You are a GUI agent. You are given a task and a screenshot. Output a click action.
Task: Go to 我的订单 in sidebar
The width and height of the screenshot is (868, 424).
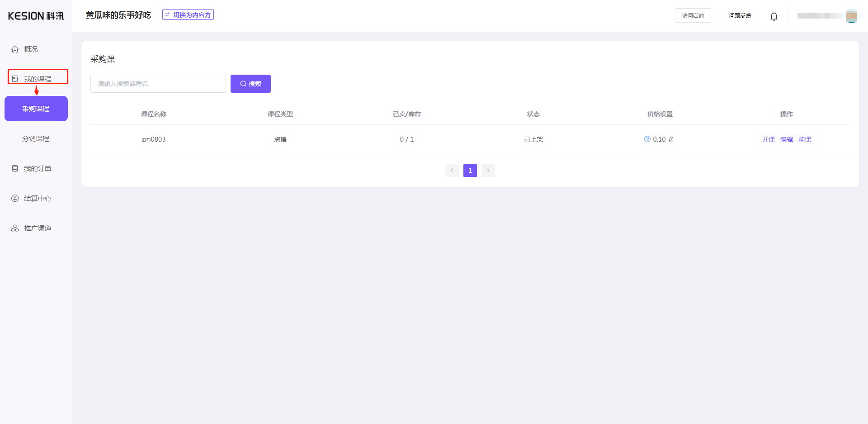(x=38, y=168)
